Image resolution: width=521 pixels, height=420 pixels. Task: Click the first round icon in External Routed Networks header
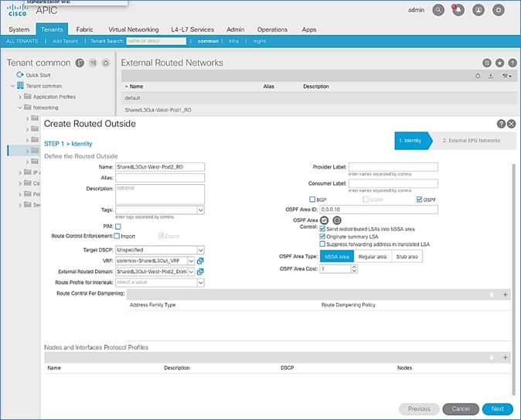(x=487, y=63)
